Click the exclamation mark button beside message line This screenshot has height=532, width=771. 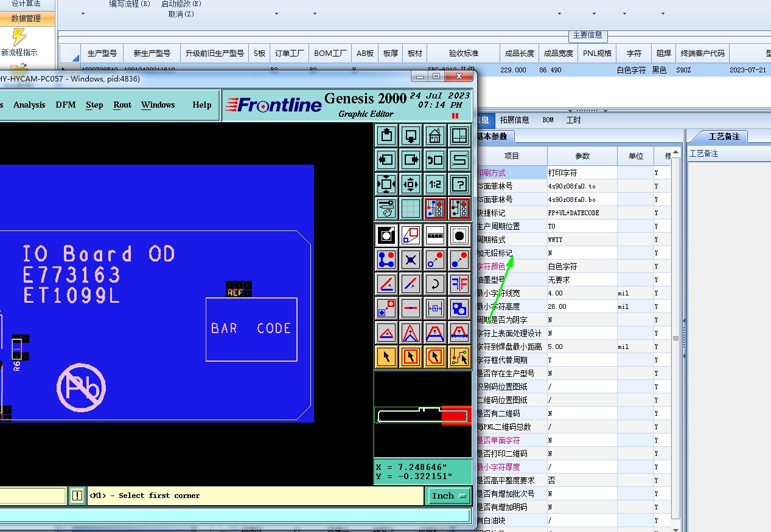click(x=77, y=496)
